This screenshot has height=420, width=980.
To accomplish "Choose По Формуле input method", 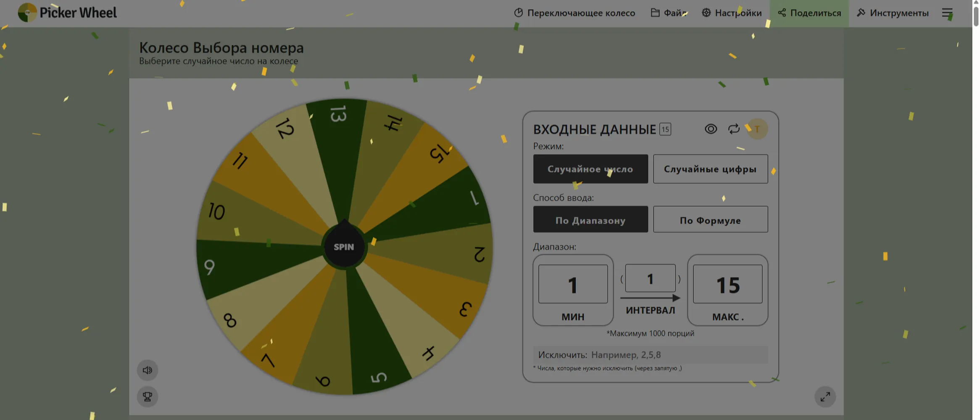I will coord(711,219).
